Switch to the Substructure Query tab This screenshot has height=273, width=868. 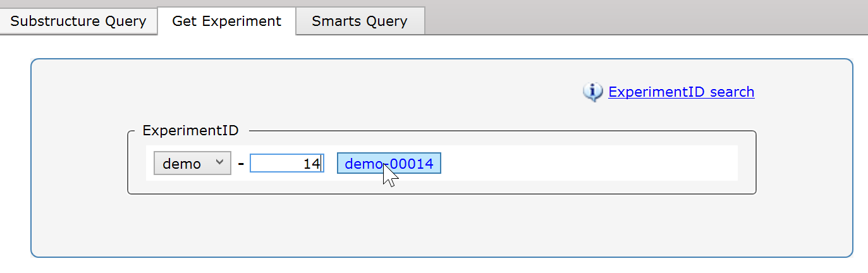(78, 21)
